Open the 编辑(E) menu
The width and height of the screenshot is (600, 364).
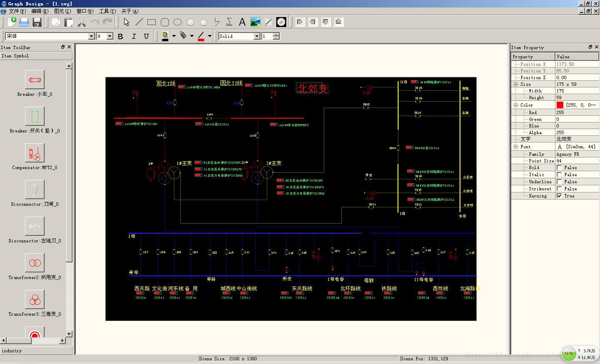(x=40, y=11)
